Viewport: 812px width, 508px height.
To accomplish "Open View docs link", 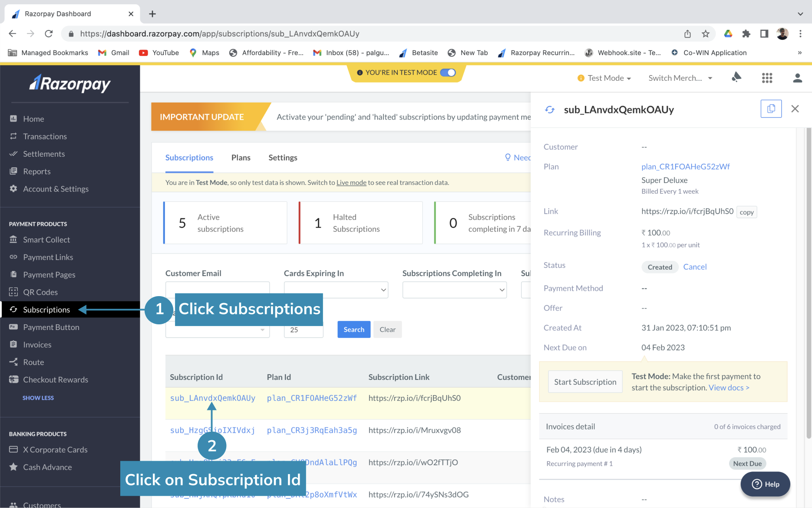I will [729, 388].
